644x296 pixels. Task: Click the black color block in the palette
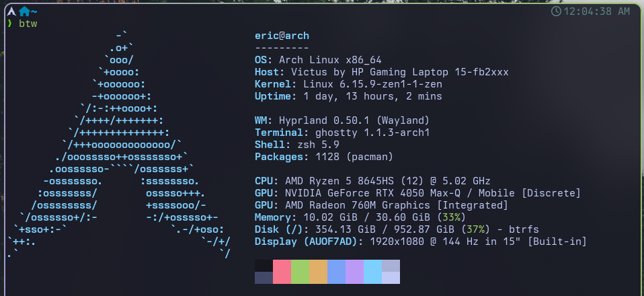click(x=264, y=266)
